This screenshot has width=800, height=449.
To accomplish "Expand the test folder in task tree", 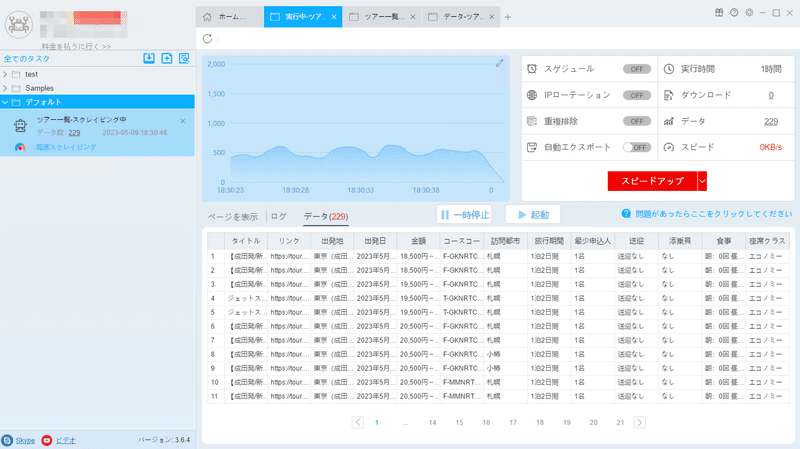I will click(x=5, y=74).
